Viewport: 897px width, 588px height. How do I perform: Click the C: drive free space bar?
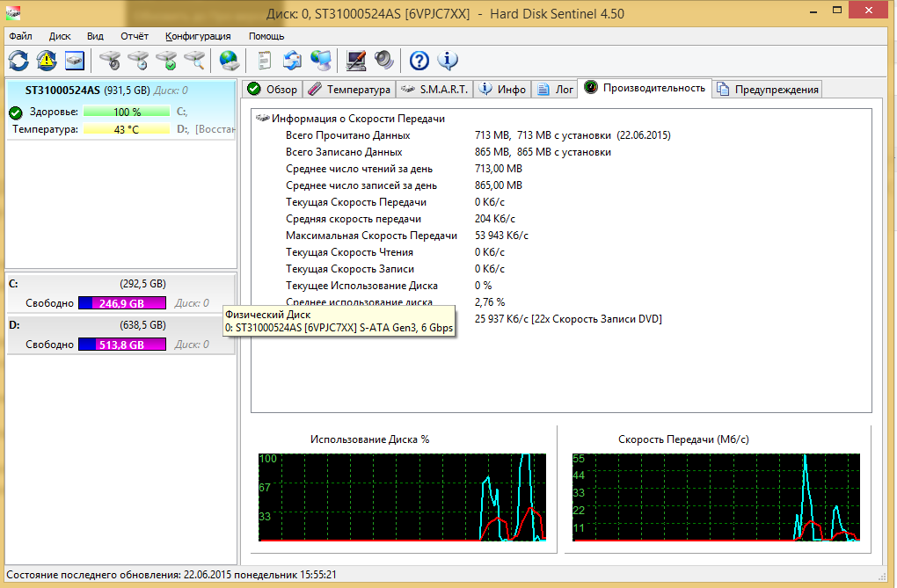tap(121, 303)
